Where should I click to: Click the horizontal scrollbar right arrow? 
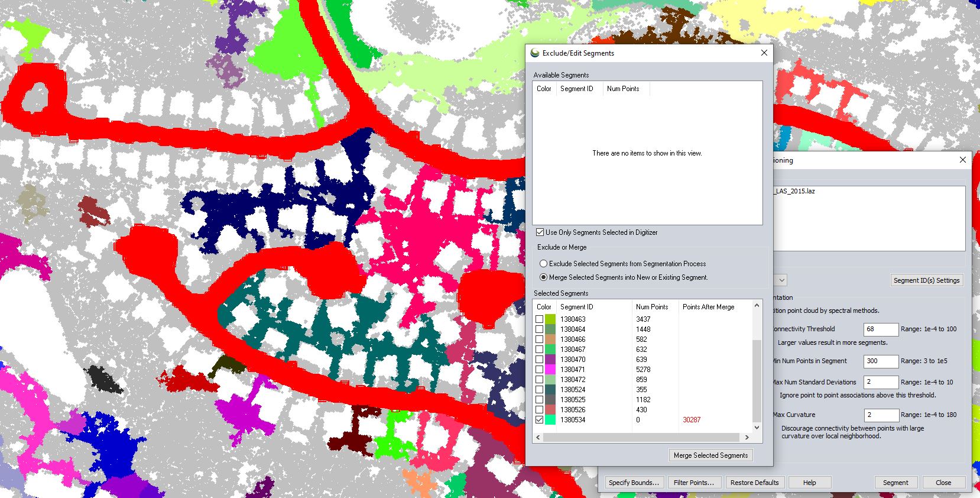(x=747, y=438)
